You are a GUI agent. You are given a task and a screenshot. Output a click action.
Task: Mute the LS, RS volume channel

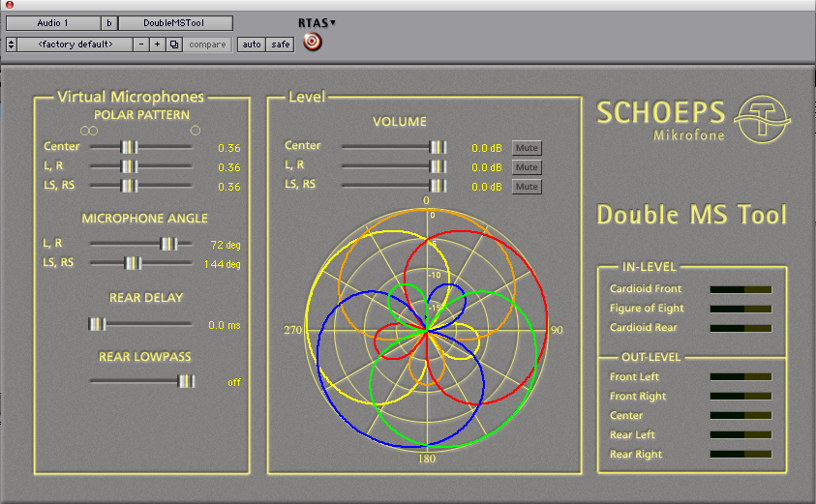[527, 186]
